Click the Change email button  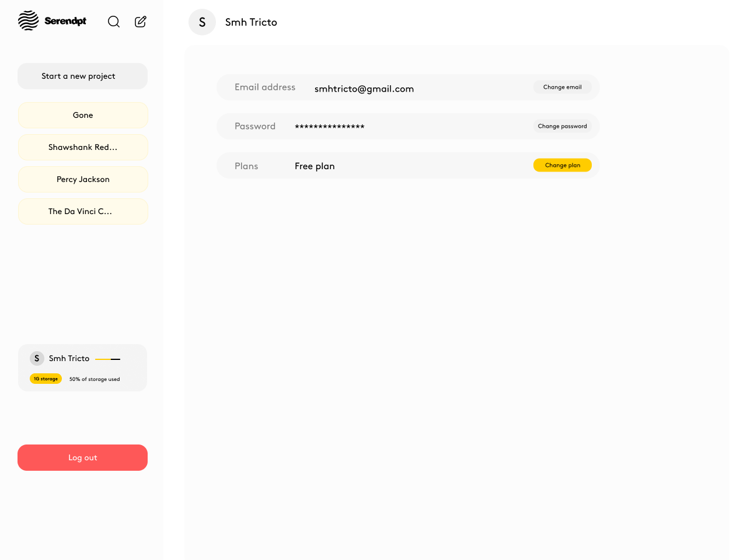point(563,87)
